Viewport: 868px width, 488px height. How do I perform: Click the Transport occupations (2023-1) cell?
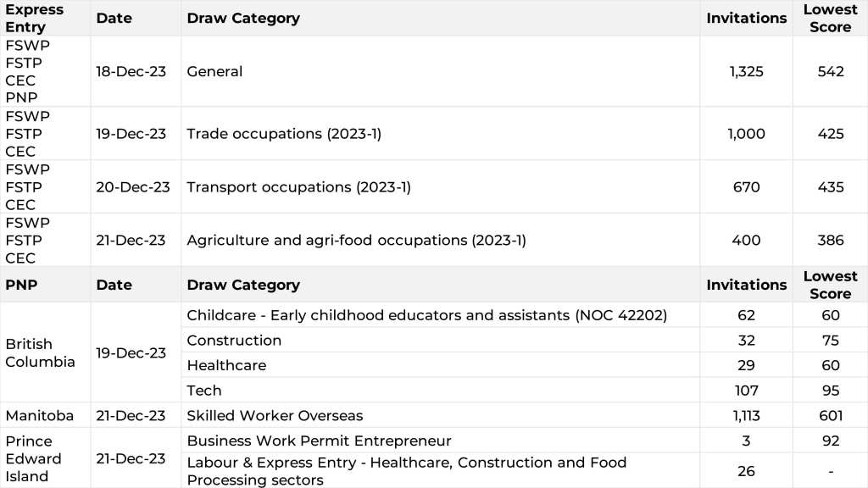[x=298, y=187]
